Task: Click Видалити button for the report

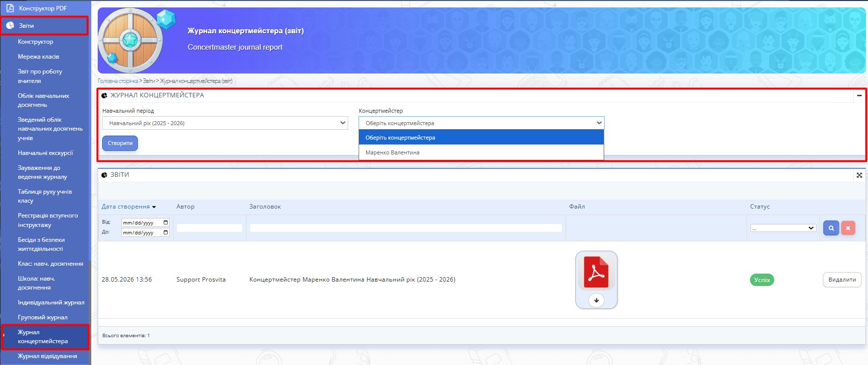Action: coord(842,280)
